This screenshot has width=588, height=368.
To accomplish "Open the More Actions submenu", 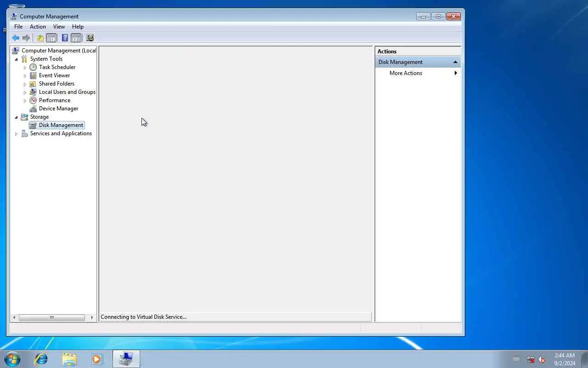I will (418, 73).
